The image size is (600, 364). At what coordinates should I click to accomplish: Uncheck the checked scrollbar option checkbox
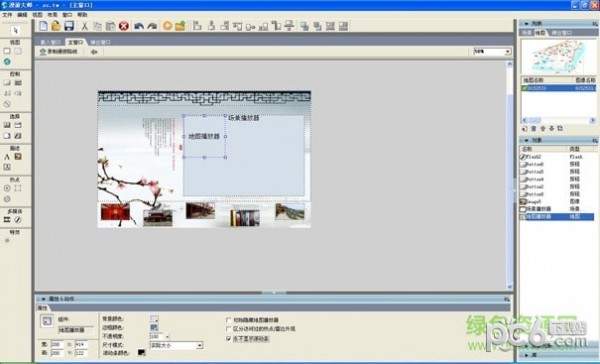click(228, 339)
